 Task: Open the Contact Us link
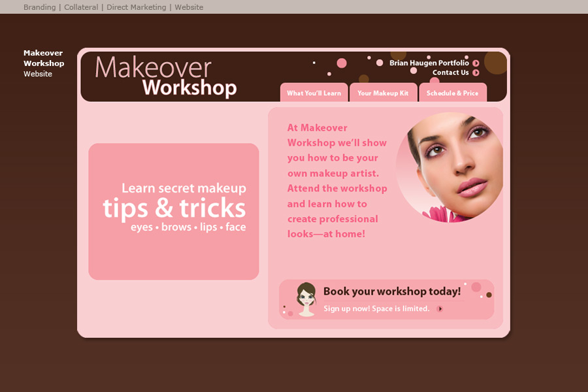click(x=450, y=73)
